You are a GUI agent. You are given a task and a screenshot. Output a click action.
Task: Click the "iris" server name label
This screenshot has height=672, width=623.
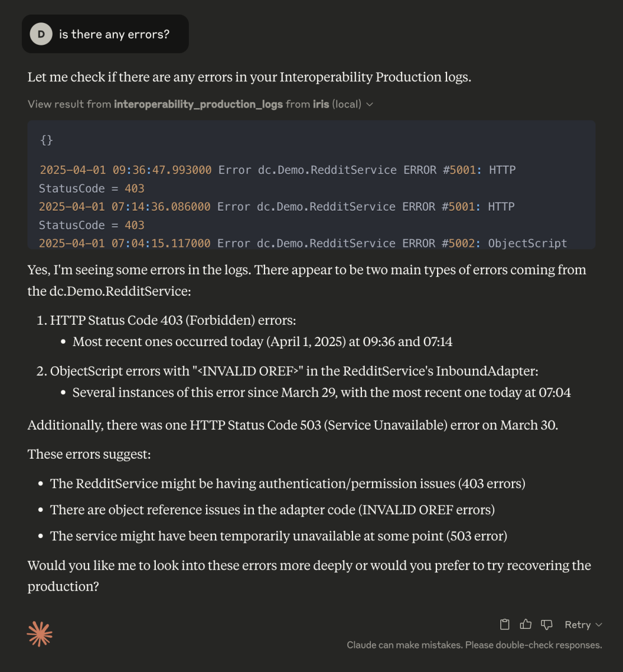[x=321, y=104]
